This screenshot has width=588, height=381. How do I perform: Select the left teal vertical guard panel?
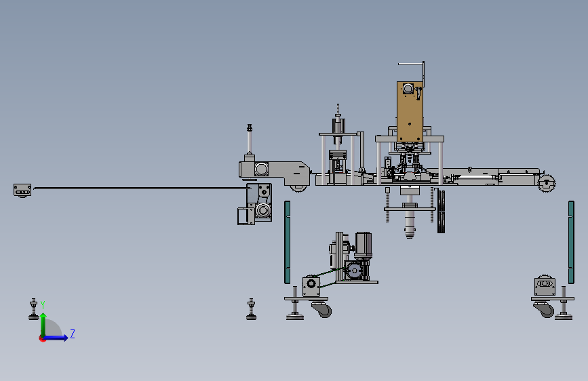pyautogui.click(x=288, y=242)
